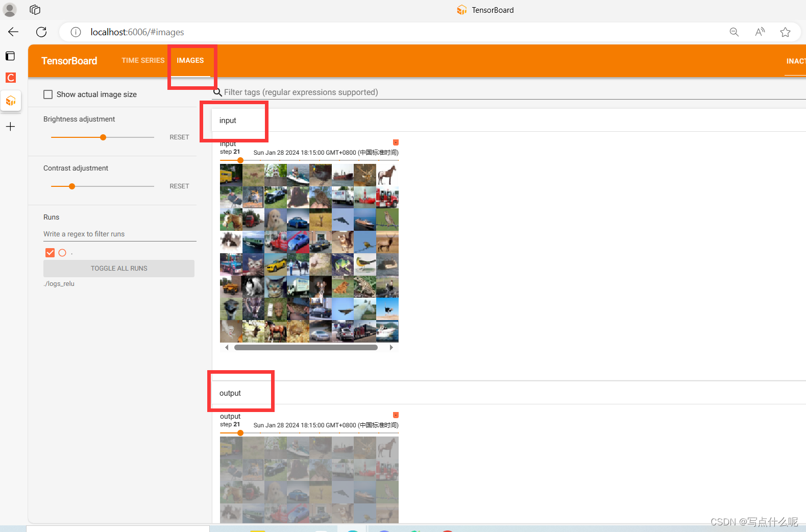Click the input image grid
This screenshot has height=532, width=806.
click(309, 253)
